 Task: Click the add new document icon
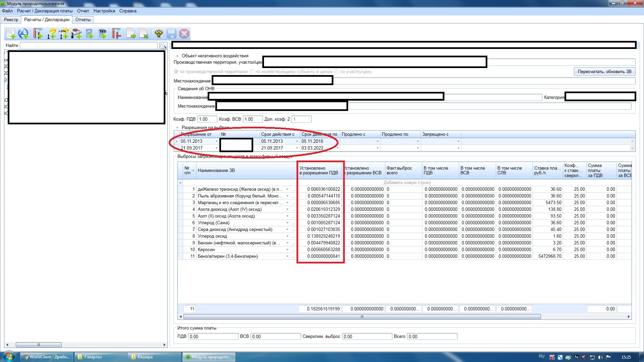(x=11, y=34)
